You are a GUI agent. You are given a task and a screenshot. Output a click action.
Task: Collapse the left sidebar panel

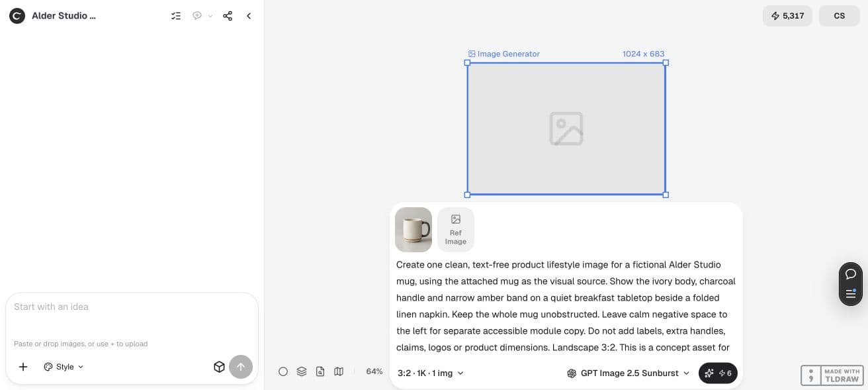[249, 16]
